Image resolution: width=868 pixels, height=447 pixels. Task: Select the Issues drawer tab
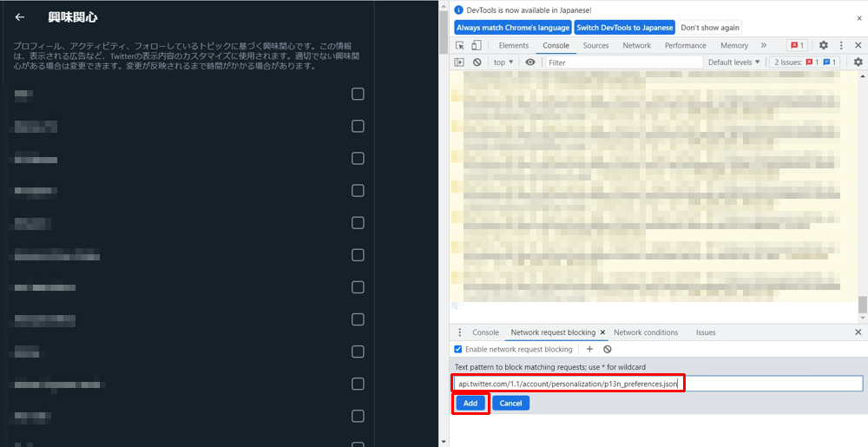coord(706,332)
